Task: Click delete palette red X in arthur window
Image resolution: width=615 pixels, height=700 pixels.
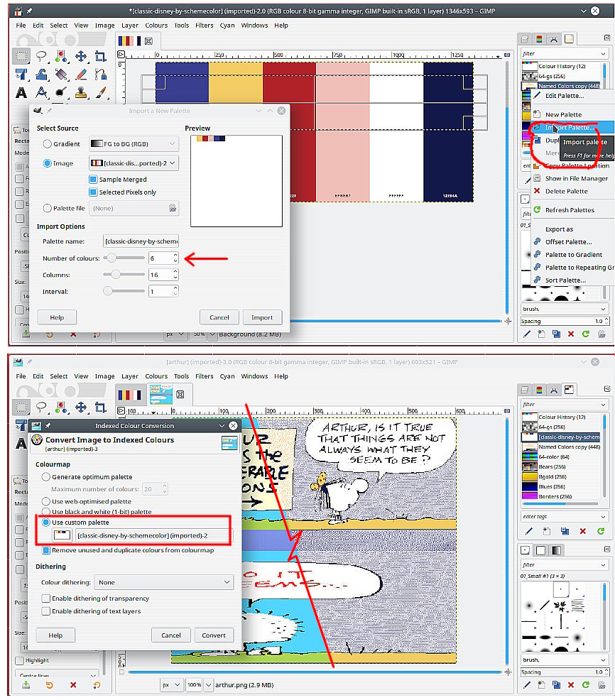Action: coord(582,531)
